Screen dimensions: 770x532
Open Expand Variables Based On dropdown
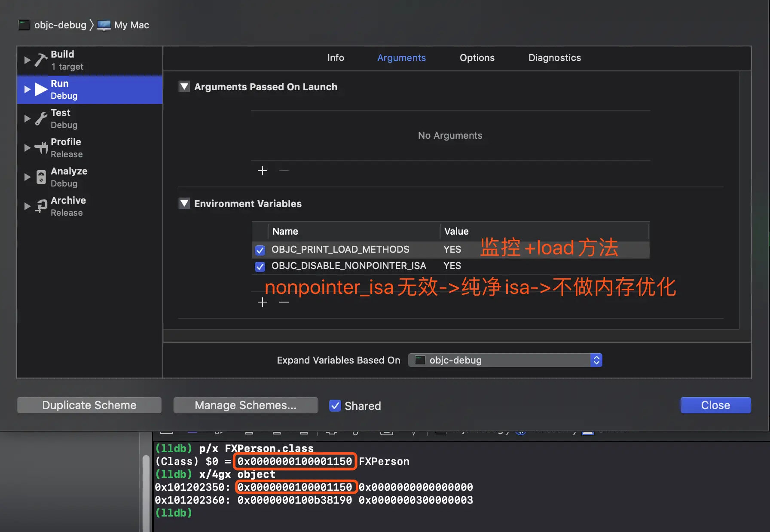click(505, 360)
